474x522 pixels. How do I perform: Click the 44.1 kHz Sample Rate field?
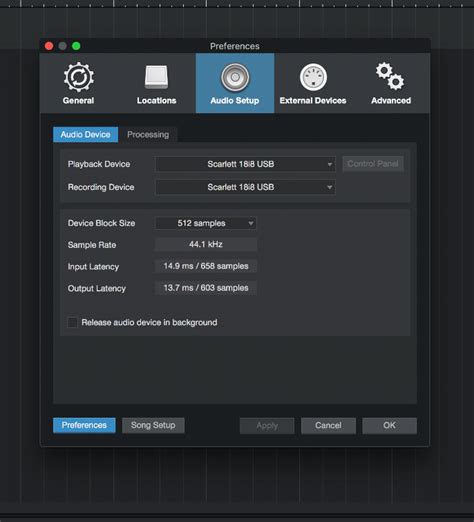click(x=206, y=244)
